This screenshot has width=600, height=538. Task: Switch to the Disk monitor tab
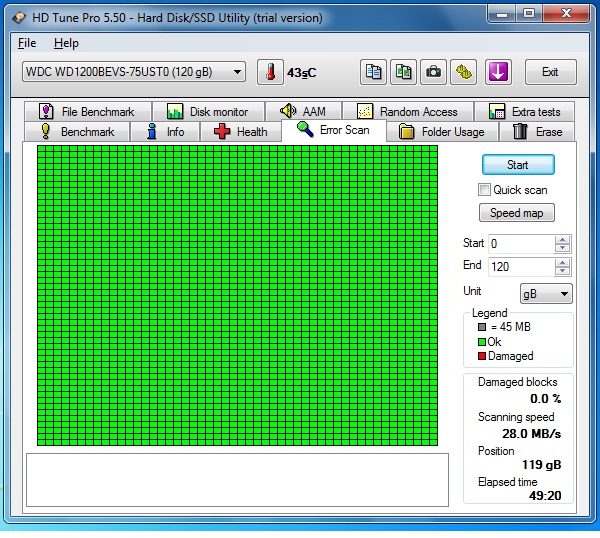click(x=209, y=112)
